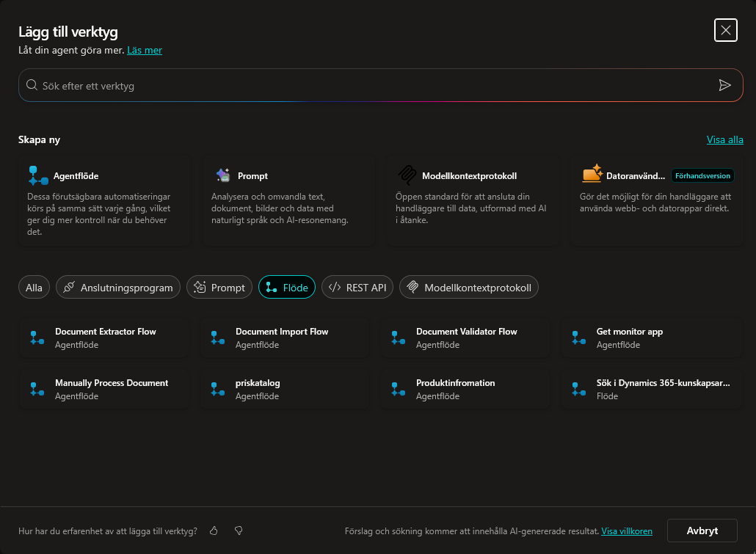756x554 pixels.
Task: Select the Alla filter tab
Action: [34, 288]
